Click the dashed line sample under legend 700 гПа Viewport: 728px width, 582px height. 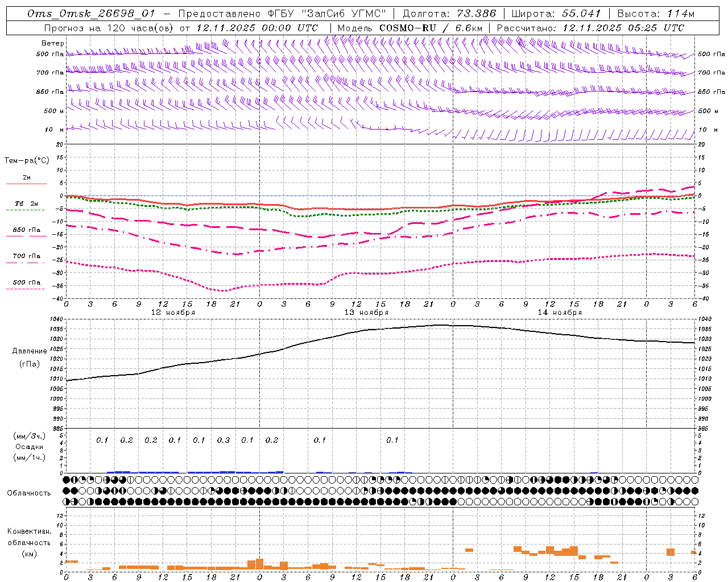point(25,263)
